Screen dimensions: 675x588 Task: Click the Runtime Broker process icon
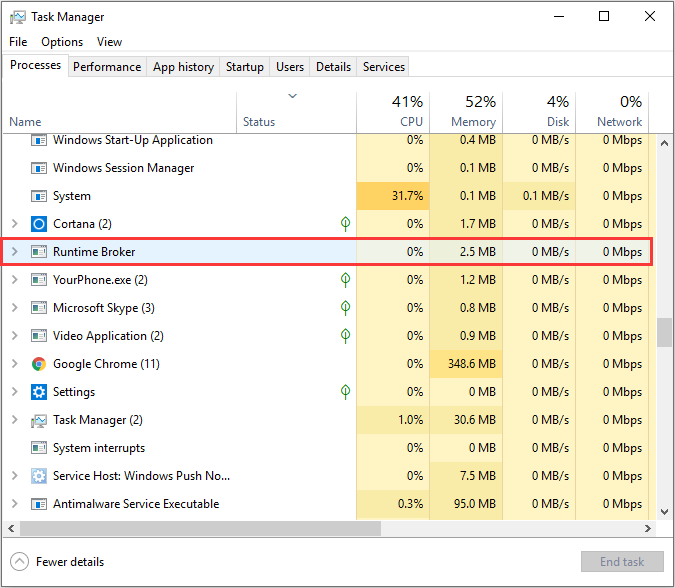pos(39,252)
